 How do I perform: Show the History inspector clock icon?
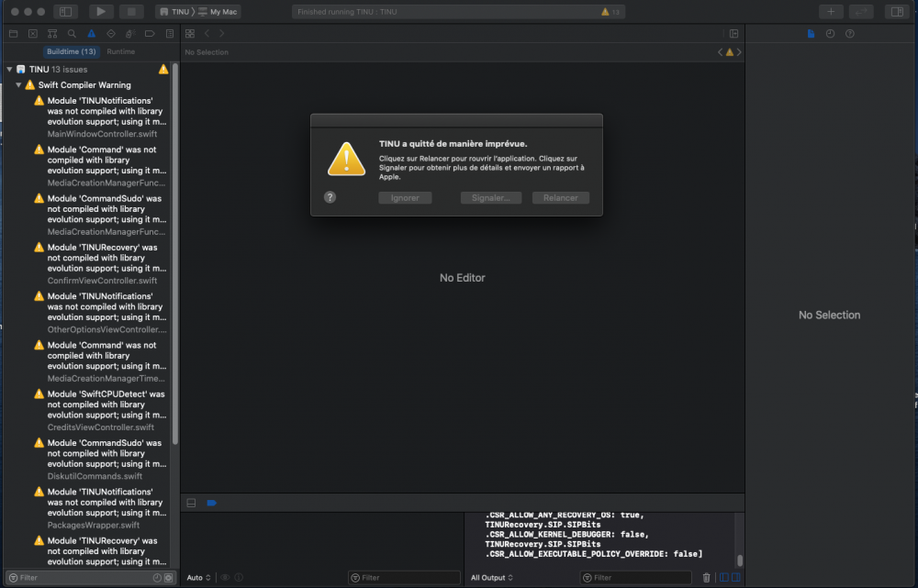[x=830, y=34]
